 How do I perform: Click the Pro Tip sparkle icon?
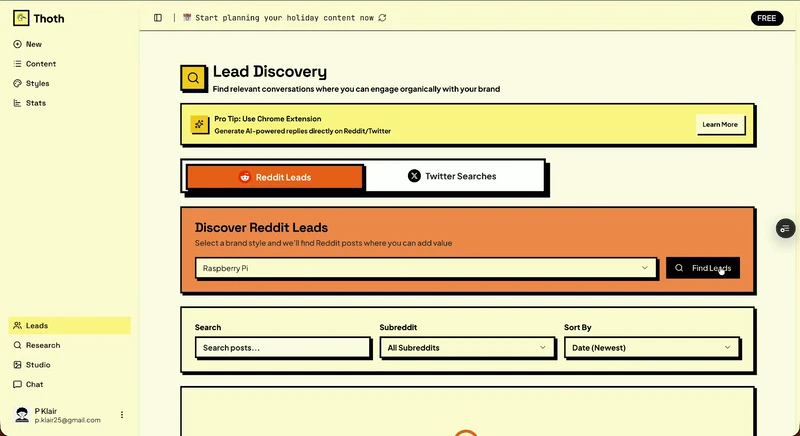coord(199,124)
